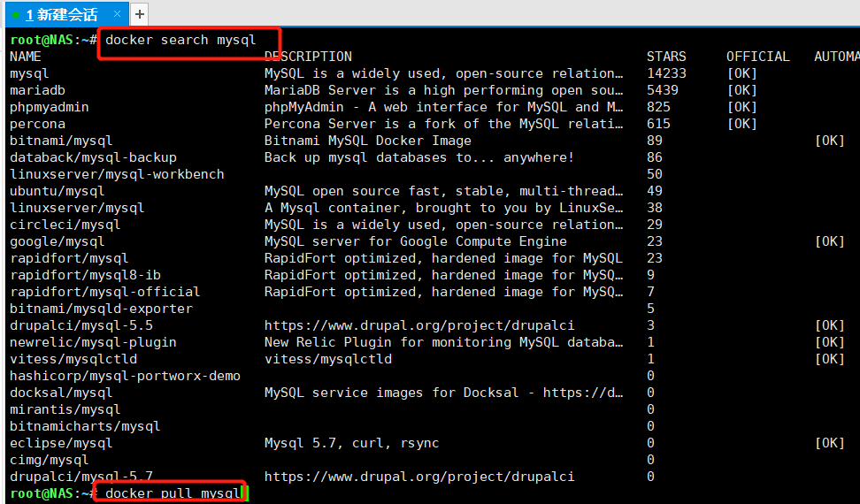The height and width of the screenshot is (504, 860).
Task: Select the 'circleci/mysql' image name
Action: (65, 225)
